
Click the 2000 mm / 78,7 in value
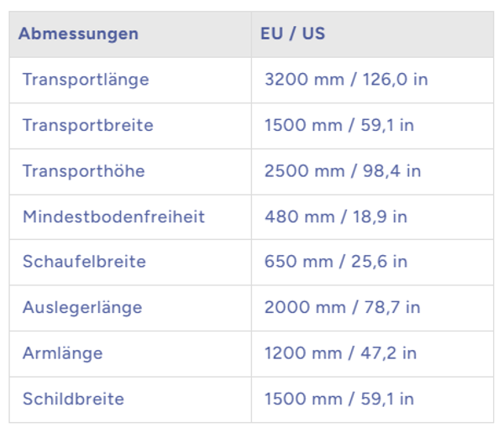coord(342,307)
